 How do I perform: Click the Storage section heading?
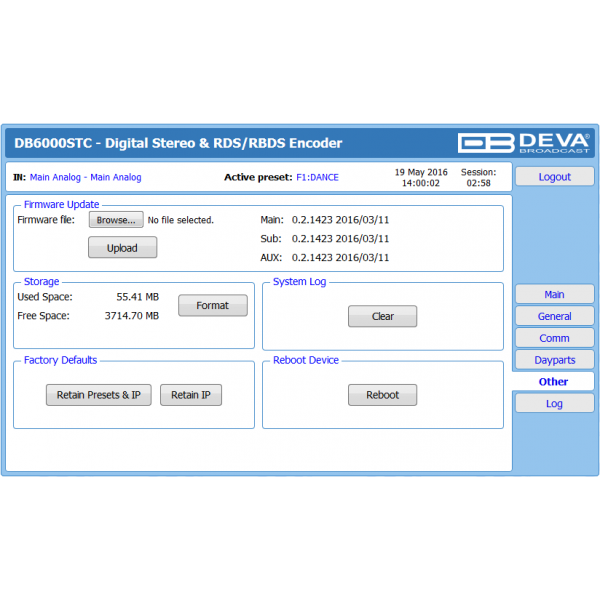pos(42,282)
